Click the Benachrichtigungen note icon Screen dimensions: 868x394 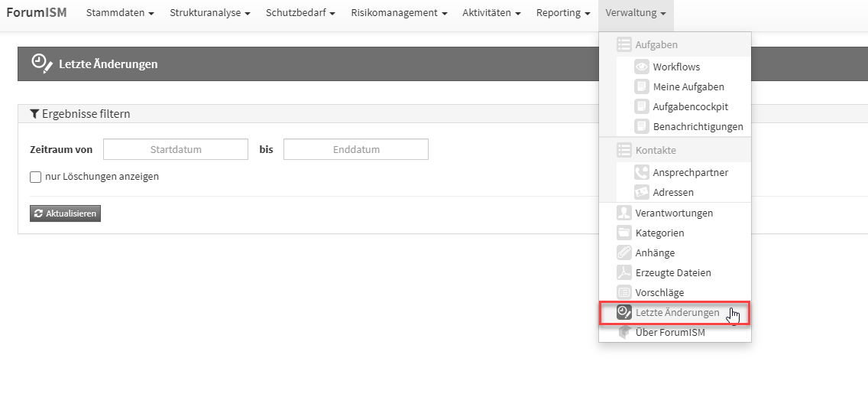pyautogui.click(x=642, y=126)
